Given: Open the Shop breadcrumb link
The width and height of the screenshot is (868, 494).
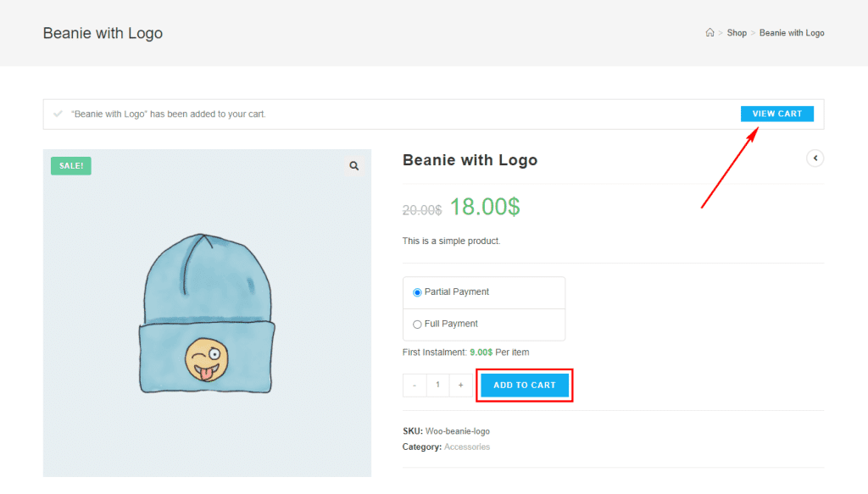Looking at the screenshot, I should [737, 33].
